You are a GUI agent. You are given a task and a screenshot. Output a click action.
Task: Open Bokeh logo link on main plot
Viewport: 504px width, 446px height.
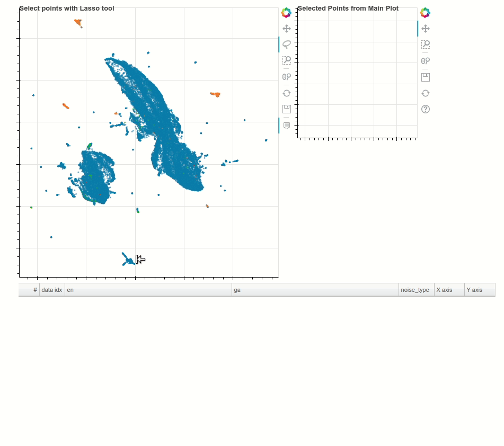[286, 13]
